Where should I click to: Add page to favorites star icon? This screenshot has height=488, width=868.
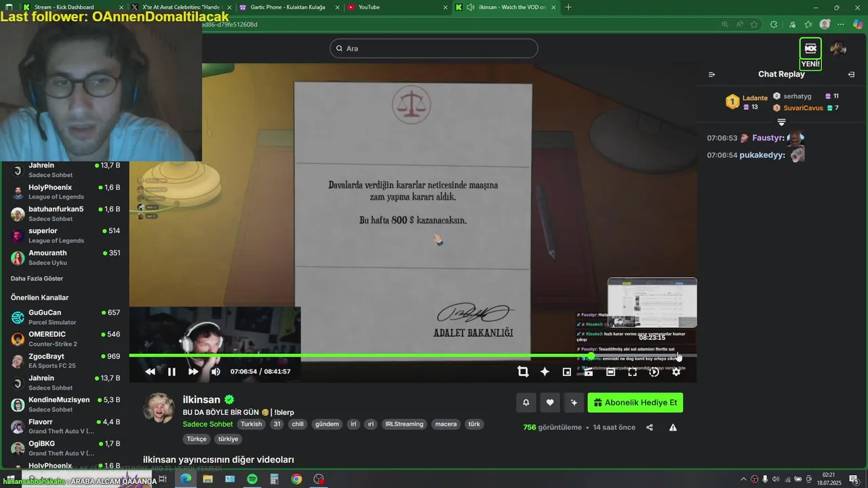[x=754, y=24]
